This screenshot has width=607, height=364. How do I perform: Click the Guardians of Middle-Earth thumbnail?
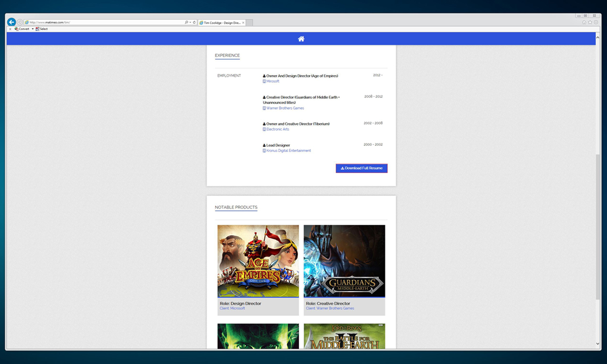click(x=344, y=261)
